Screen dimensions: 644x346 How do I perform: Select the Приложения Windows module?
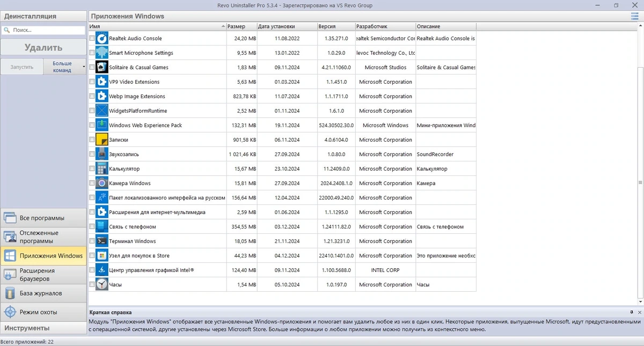click(x=43, y=256)
